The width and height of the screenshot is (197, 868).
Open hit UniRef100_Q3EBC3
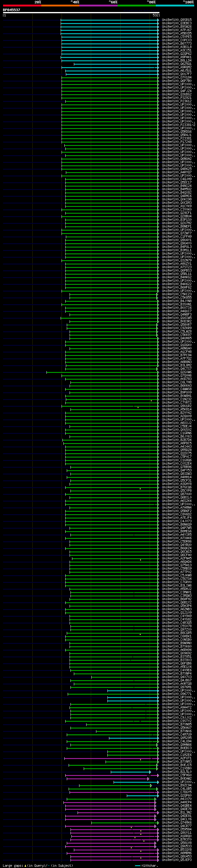pos(176,23)
